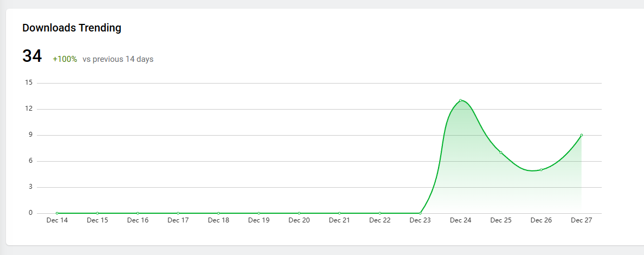
Task: Click the total downloads number 34
Action: tap(32, 56)
